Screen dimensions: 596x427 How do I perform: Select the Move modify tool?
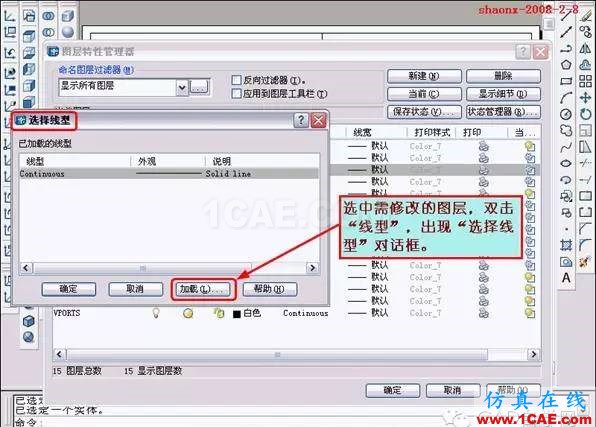pos(585,97)
